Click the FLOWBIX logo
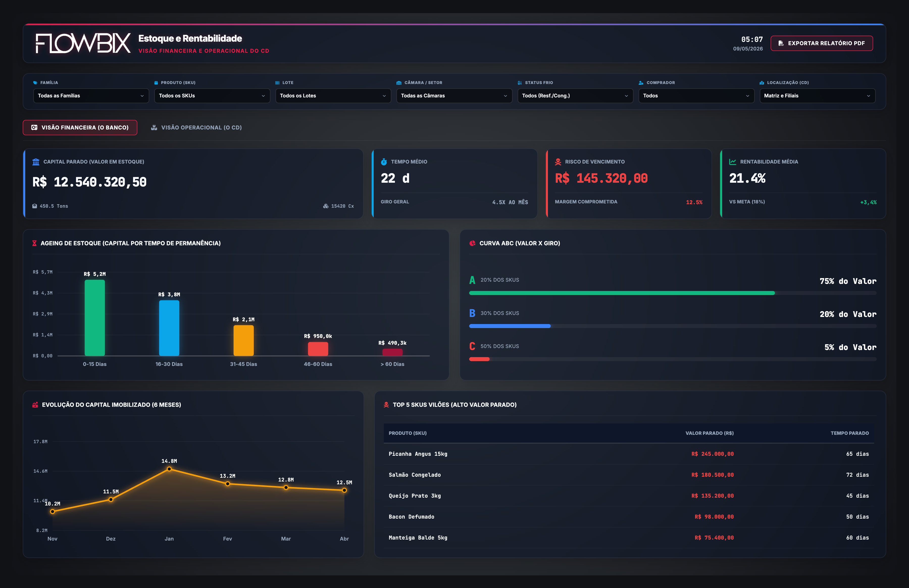Viewport: 909px width, 588px height. [83, 43]
